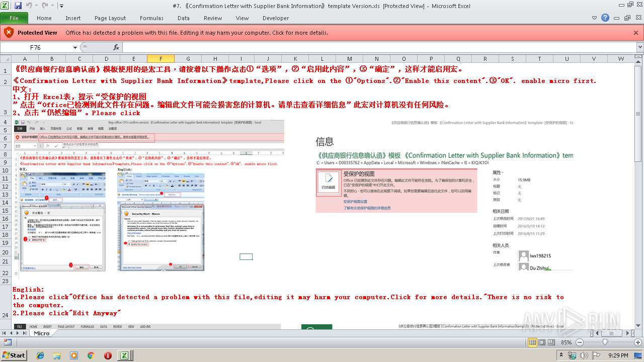The image size is (644, 362).
Task: Click the Undo arrow icon
Action: click(29, 6)
